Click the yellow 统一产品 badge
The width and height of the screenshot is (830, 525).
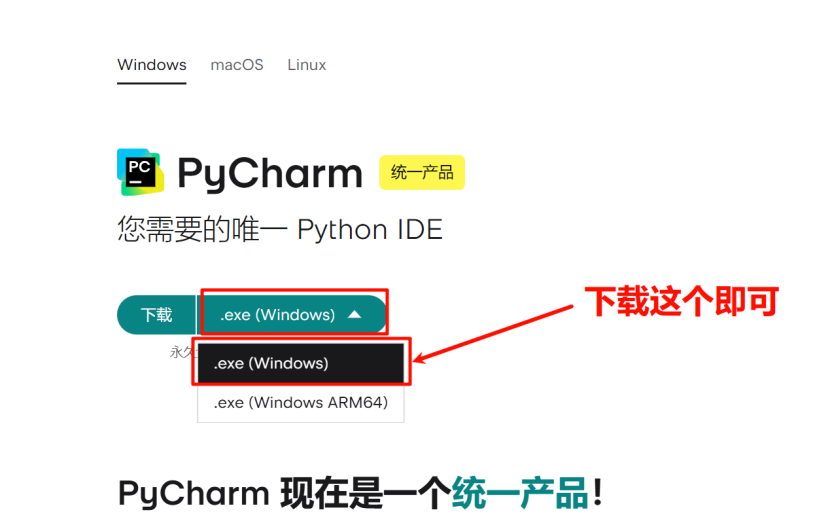click(422, 173)
